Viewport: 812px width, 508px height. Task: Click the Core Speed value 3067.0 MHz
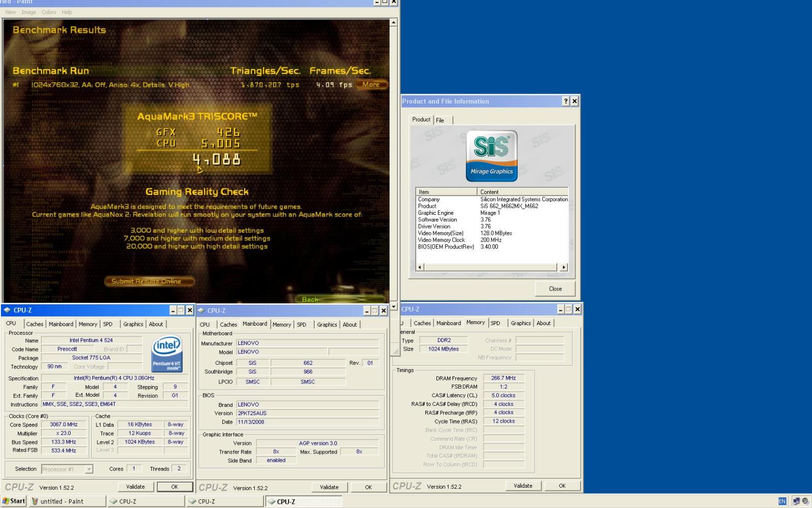click(64, 425)
